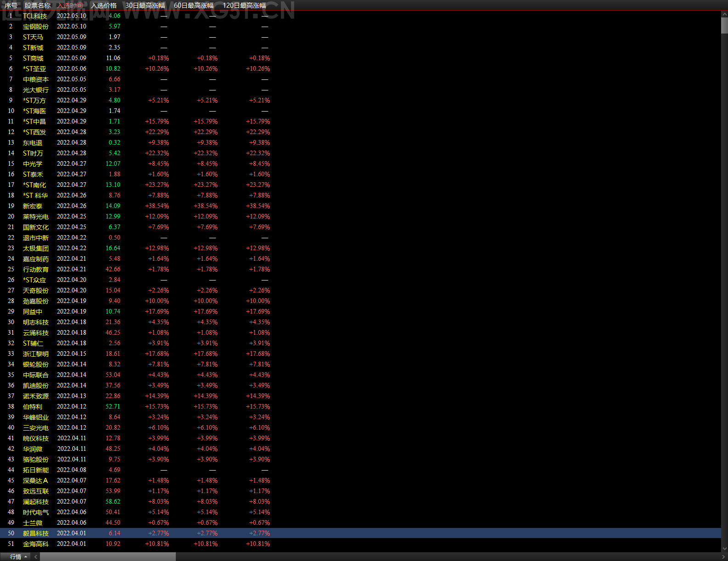Expand the arrow beside 行情 tab

[26, 557]
